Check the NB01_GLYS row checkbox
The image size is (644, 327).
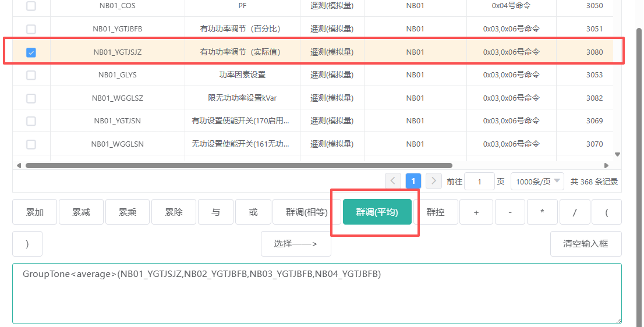(31, 75)
